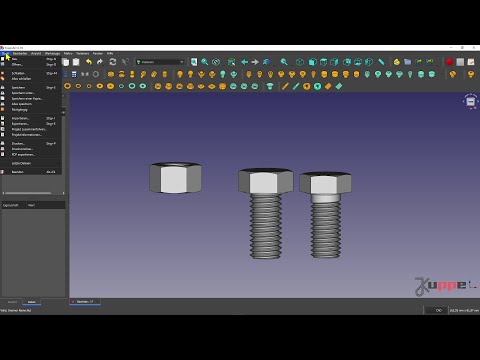Choose Speichern unter... in the menu
The image size is (480, 360).
[x=31, y=93]
